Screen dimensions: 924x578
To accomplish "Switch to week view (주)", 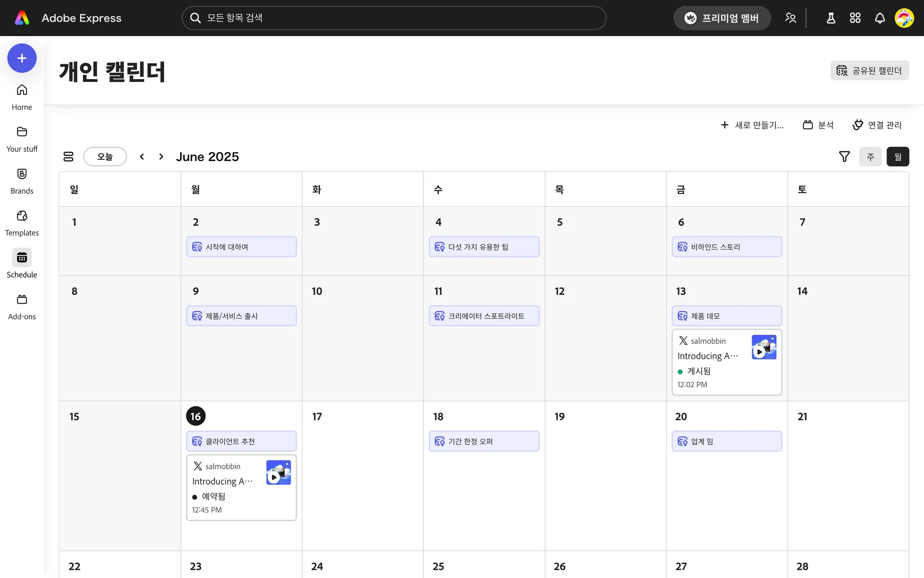I will pos(870,157).
